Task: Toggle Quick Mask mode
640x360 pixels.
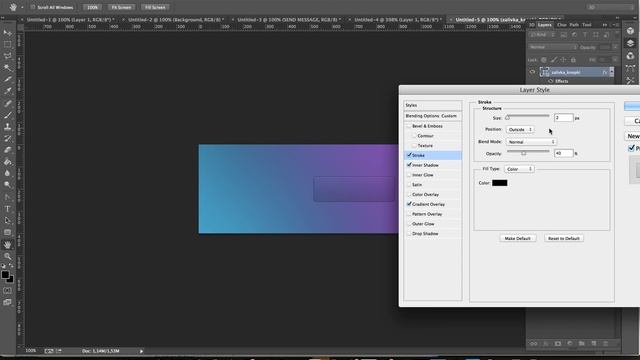Action: pos(7,291)
